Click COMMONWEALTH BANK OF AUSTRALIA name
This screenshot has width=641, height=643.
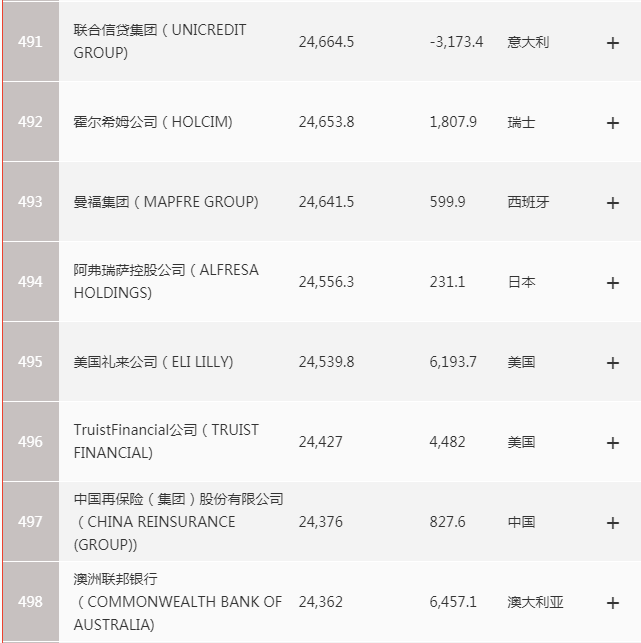click(x=178, y=602)
